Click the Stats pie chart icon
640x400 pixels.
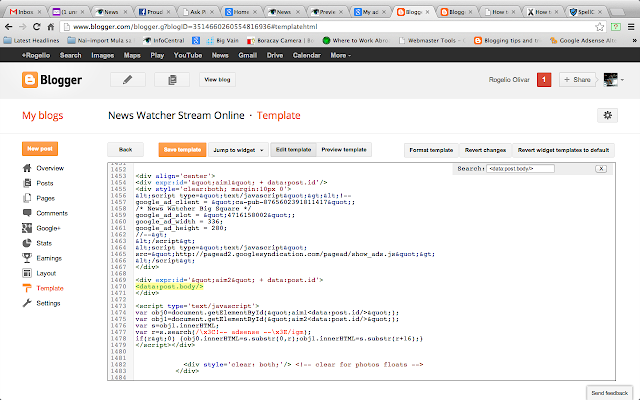tap(27, 243)
